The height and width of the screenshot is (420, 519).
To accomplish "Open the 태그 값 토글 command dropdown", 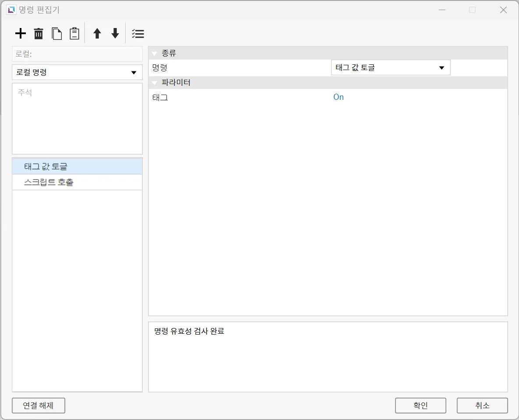I will pyautogui.click(x=390, y=68).
